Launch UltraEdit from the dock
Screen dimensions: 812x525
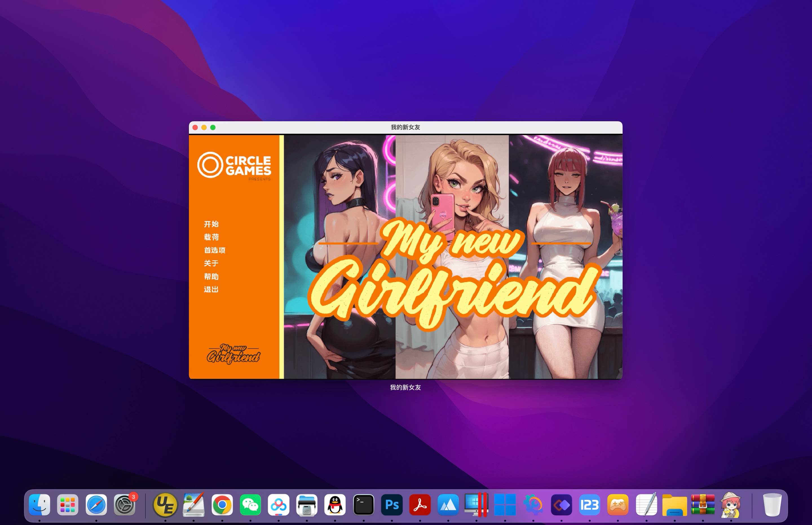(x=165, y=504)
